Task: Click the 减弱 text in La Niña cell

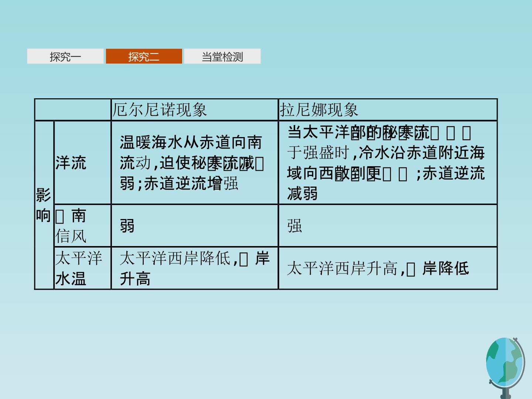Action: [302, 193]
